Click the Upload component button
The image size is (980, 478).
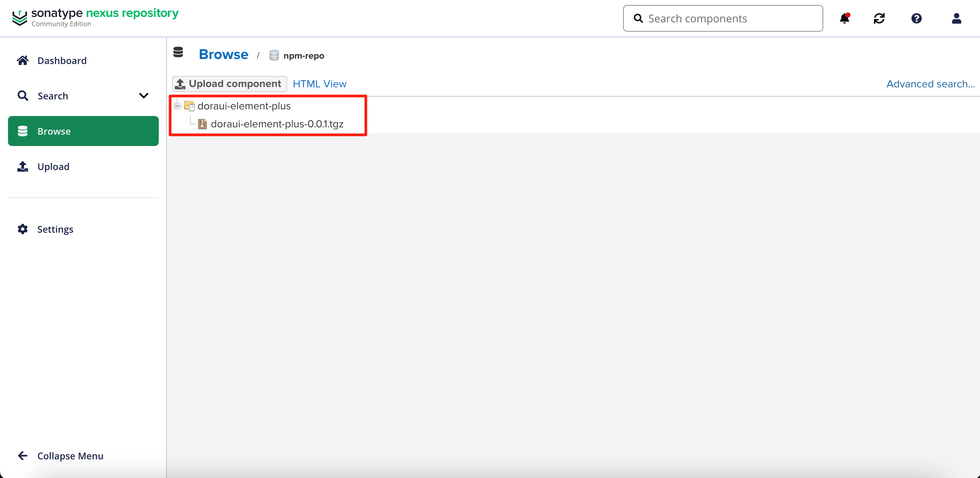(x=229, y=84)
